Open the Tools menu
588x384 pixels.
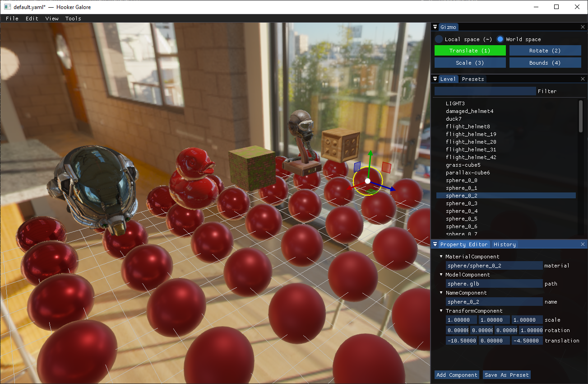coord(73,19)
